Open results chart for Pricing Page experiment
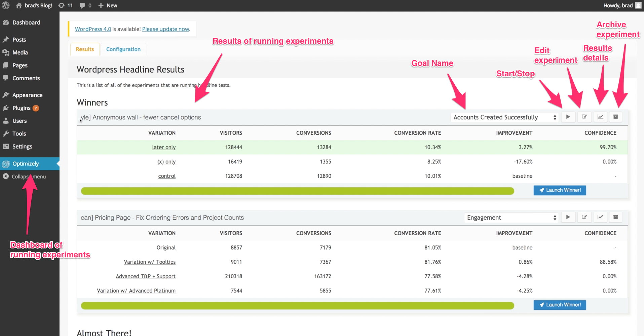This screenshot has height=336, width=644. tap(600, 217)
